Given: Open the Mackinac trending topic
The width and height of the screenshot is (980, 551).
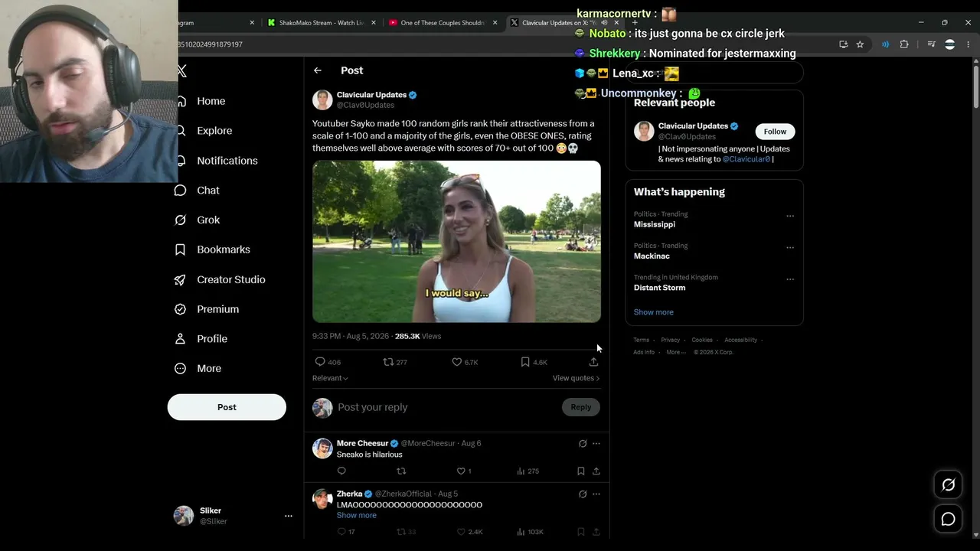Looking at the screenshot, I should [x=652, y=256].
